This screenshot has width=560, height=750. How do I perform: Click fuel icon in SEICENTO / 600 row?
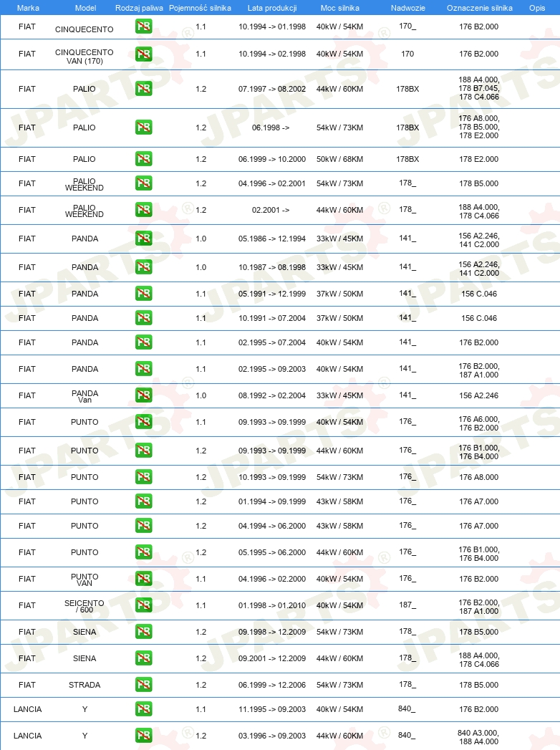(x=143, y=605)
